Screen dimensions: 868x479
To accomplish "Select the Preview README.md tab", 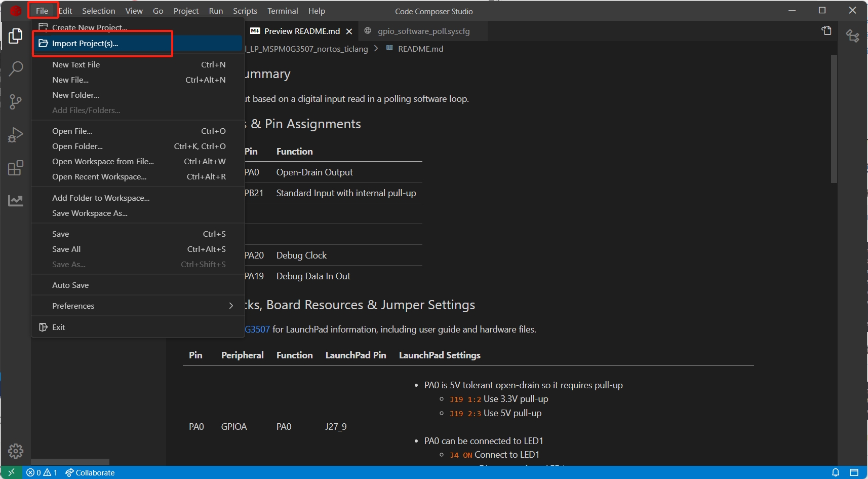I will (x=302, y=31).
